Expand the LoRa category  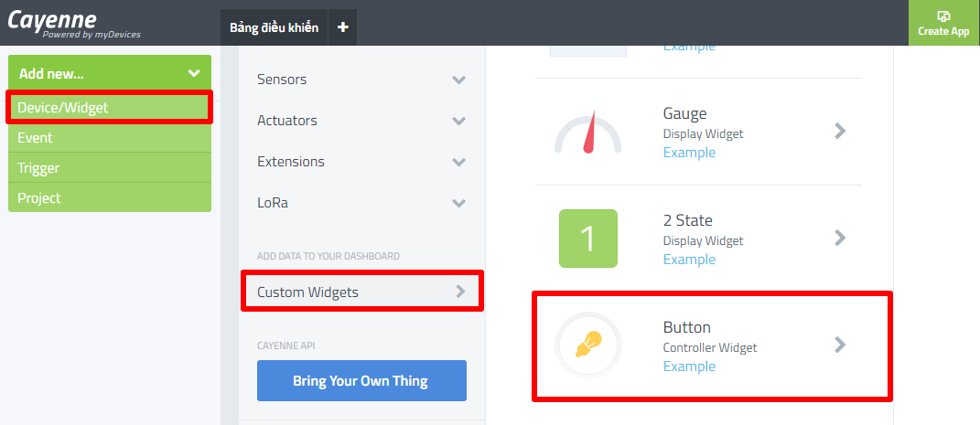pos(458,203)
